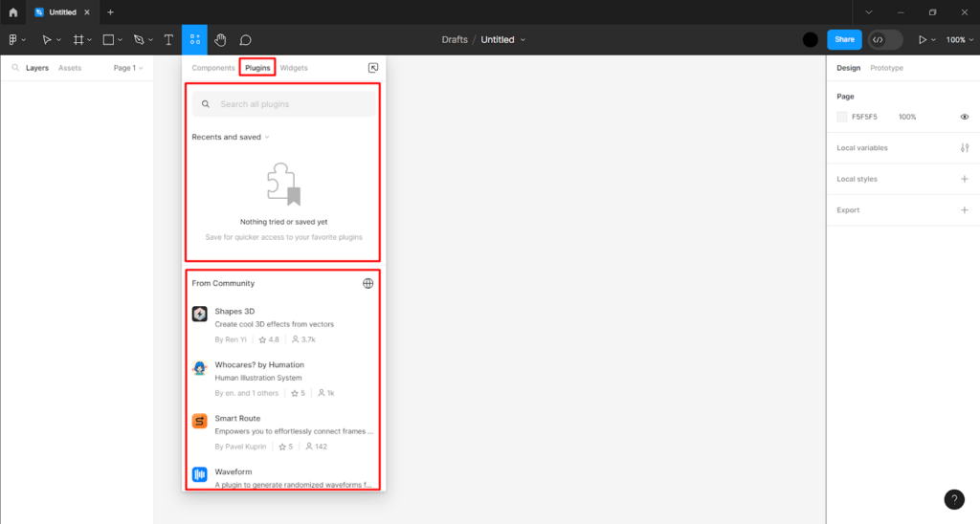Viewport: 980px width, 524px height.
Task: Edit the page color 100% opacity
Action: 907,117
